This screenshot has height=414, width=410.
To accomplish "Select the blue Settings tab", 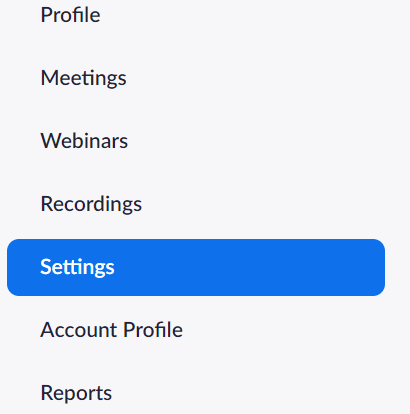I will click(x=196, y=267).
